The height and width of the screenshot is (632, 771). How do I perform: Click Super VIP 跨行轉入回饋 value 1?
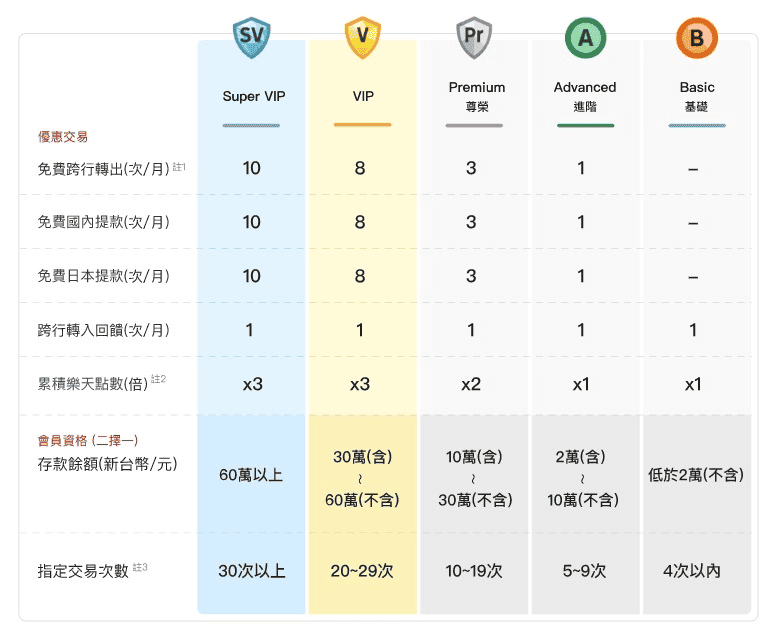250,330
